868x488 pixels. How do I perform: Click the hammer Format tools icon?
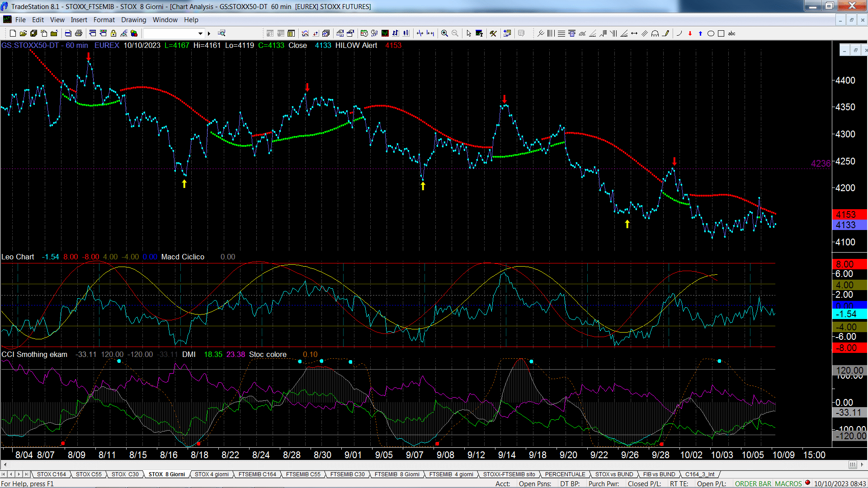pyautogui.click(x=493, y=33)
